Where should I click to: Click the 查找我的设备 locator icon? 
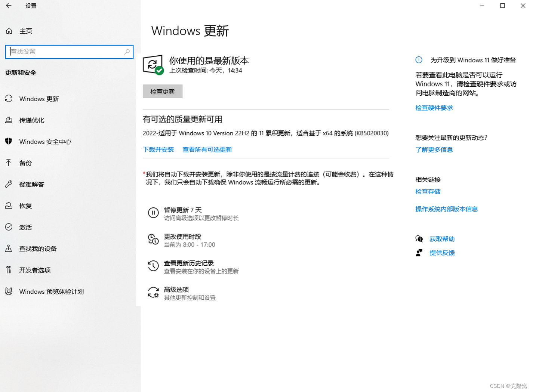click(9, 248)
